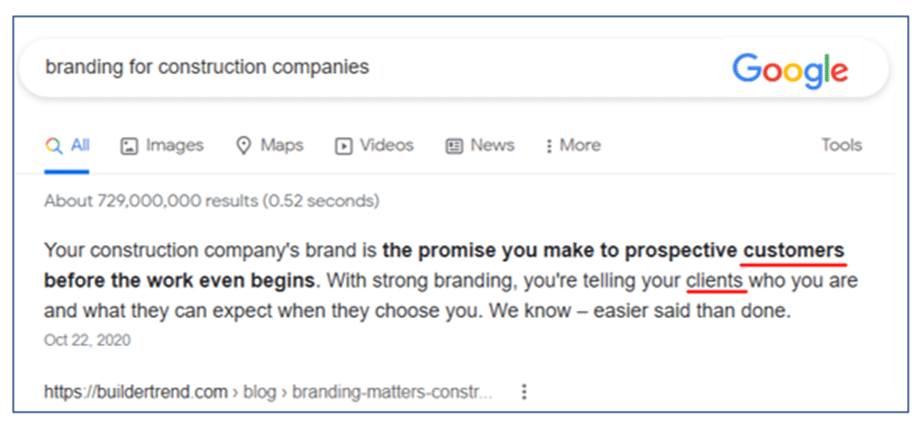The height and width of the screenshot is (427, 920).
Task: Click the Oct 22, 2020 snippet date
Action: (x=87, y=340)
